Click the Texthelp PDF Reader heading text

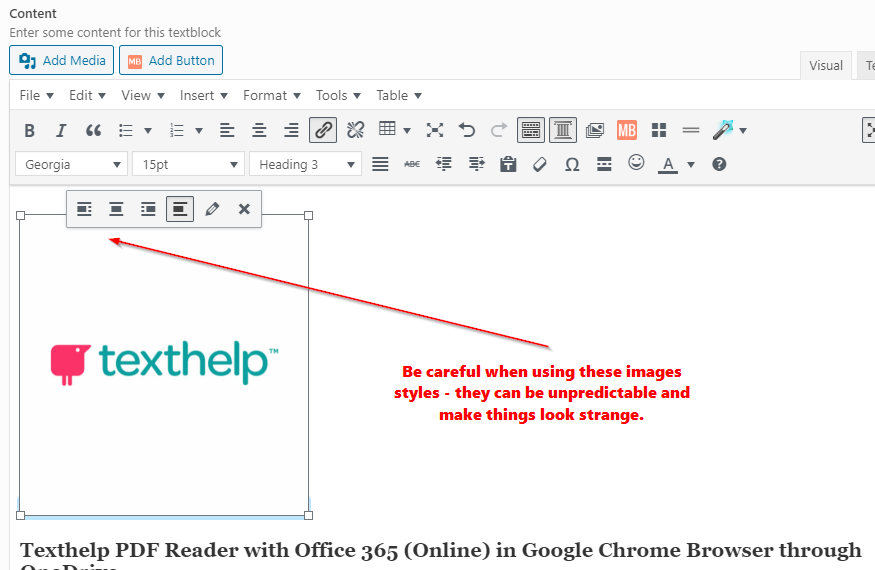(441, 554)
